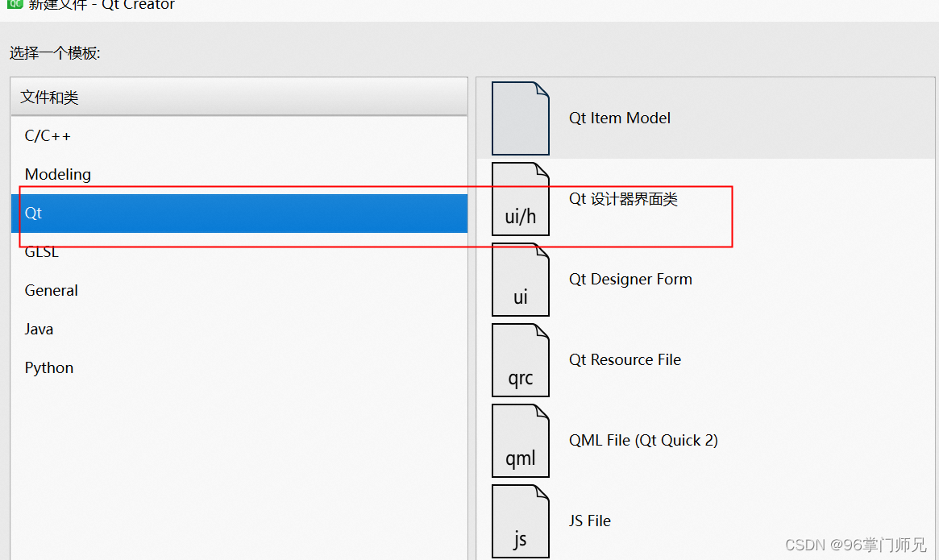Pick the QML File (Qt Quick 2) template

click(642, 440)
